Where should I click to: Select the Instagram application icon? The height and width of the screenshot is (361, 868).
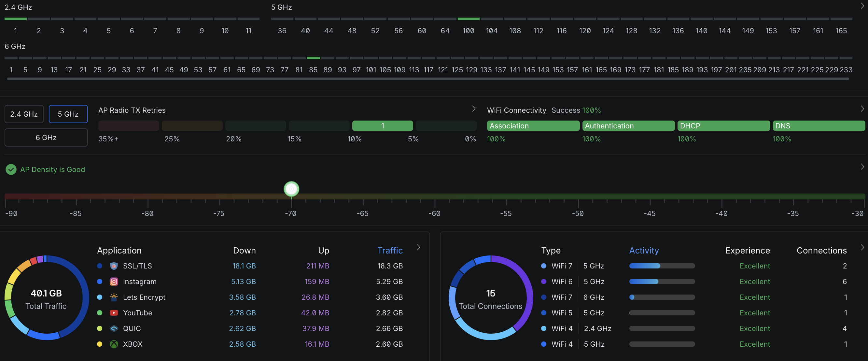pyautogui.click(x=114, y=282)
